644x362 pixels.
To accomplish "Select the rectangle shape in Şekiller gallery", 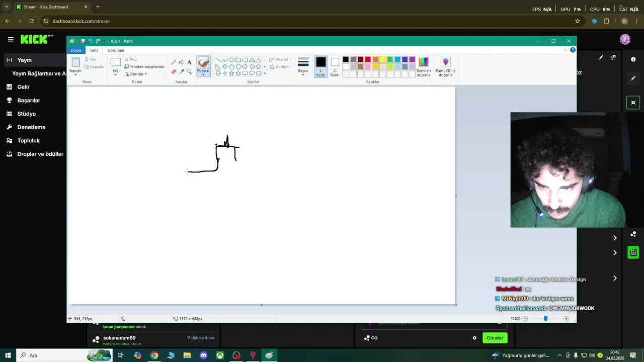I will pyautogui.click(x=238, y=60).
